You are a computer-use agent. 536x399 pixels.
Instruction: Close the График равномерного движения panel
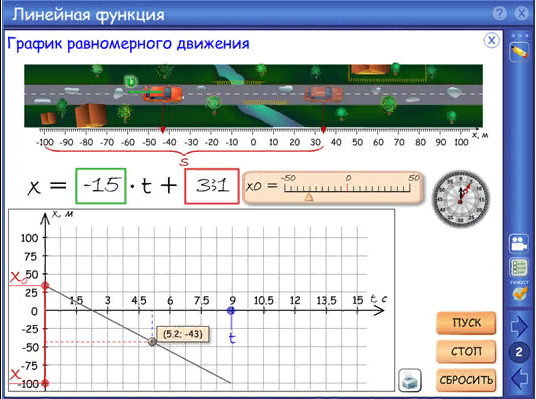(491, 40)
